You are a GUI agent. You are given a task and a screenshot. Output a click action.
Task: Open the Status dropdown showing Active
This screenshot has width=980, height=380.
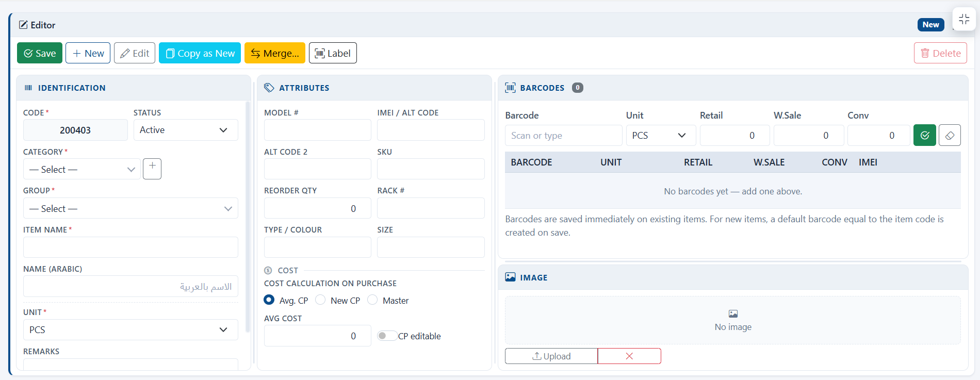186,130
